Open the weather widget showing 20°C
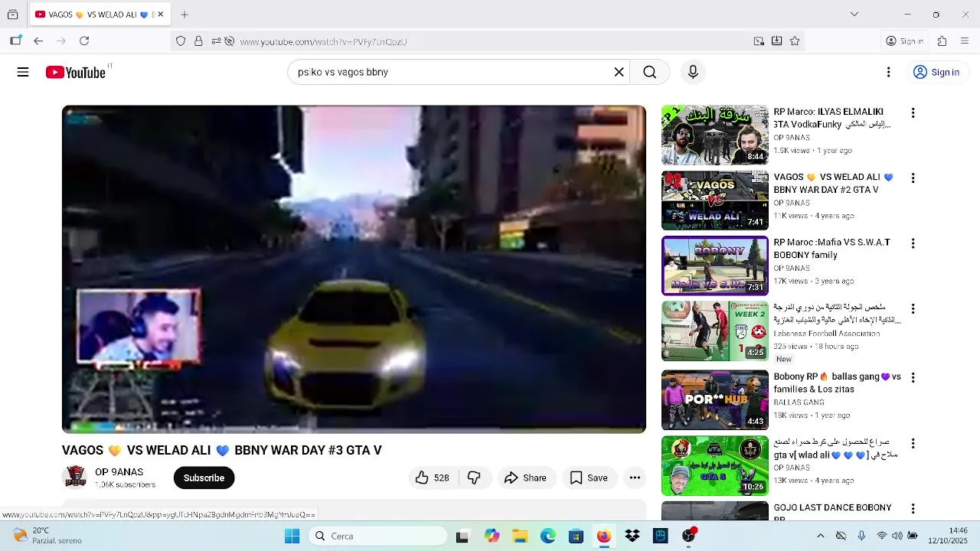The height and width of the screenshot is (551, 980). point(46,536)
